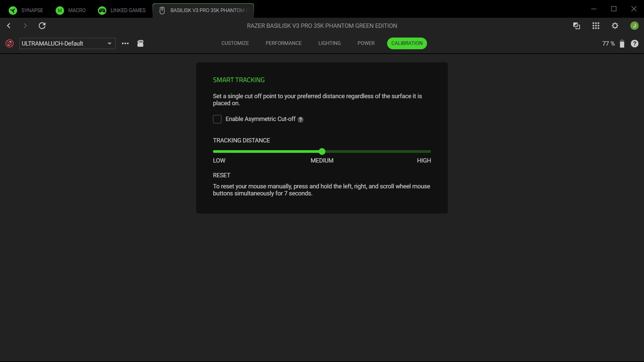The height and width of the screenshot is (362, 644).
Task: Set tracking distance slider to High
Action: (x=430, y=152)
